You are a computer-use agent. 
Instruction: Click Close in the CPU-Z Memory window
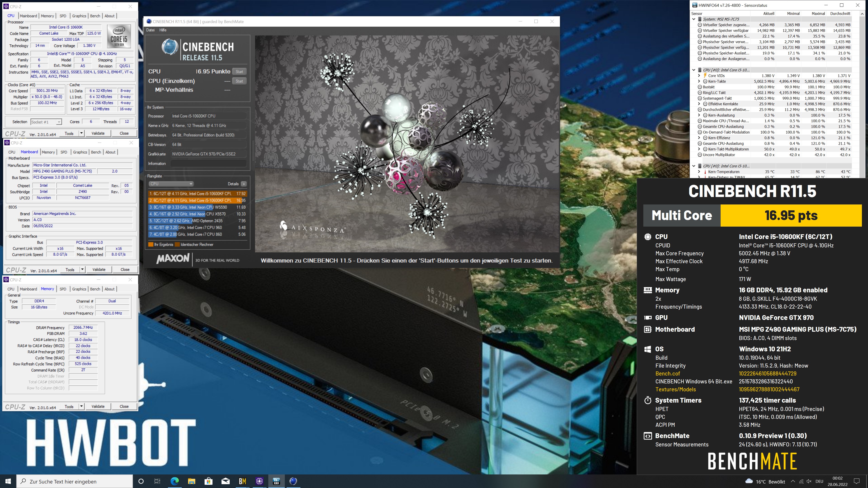[124, 406]
